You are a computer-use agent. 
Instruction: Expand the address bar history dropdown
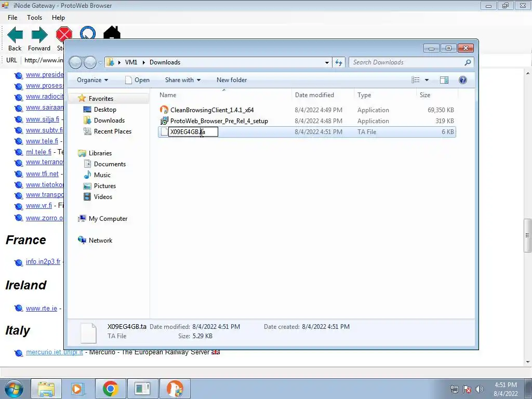point(327,62)
